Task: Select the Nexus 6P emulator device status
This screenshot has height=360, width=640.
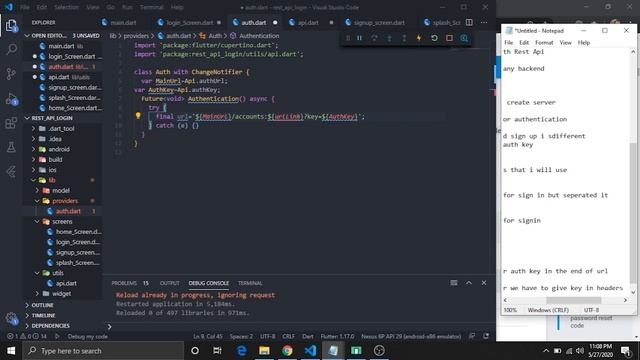Action: click(x=411, y=337)
